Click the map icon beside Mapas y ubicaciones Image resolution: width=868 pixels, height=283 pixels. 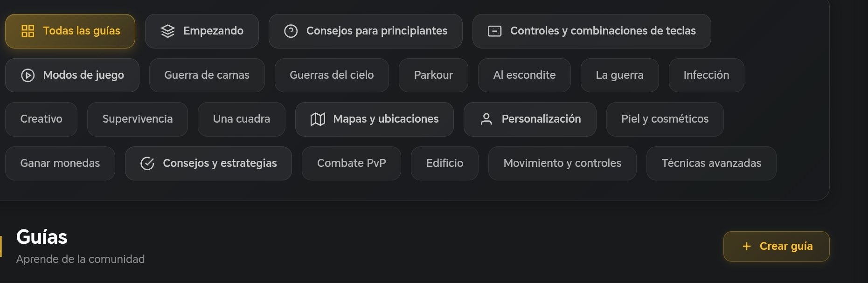318,119
